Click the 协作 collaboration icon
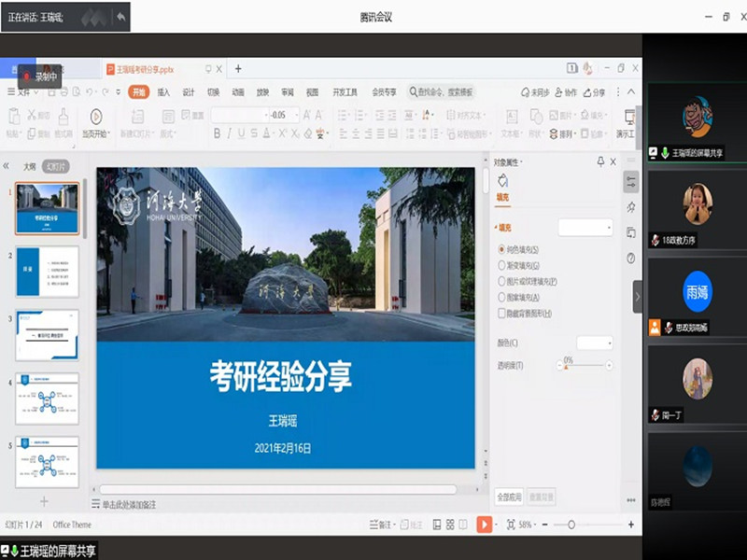 [x=566, y=92]
